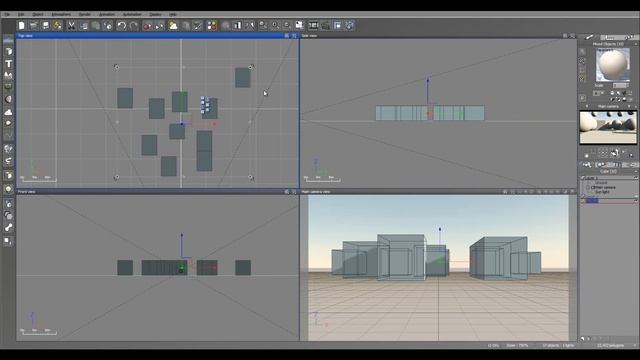Select the Main camera item in the layer list
The width and height of the screenshot is (640, 360).
(x=603, y=187)
